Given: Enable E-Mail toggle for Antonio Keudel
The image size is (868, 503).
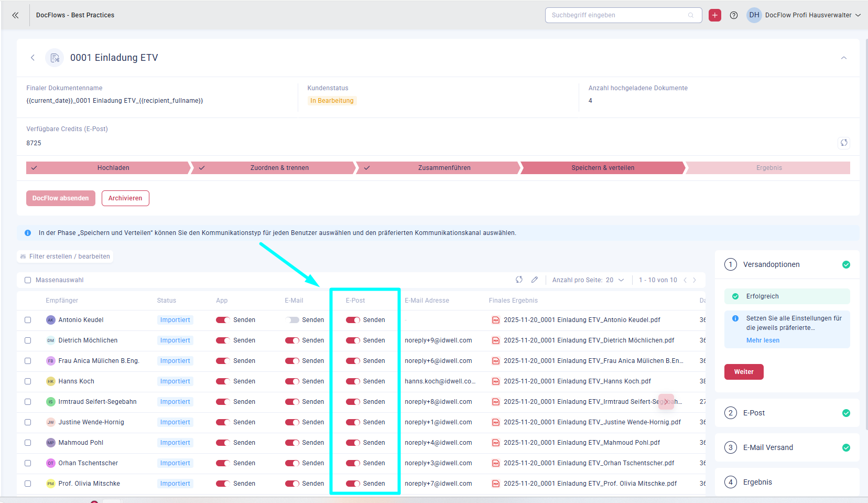Looking at the screenshot, I should (292, 320).
